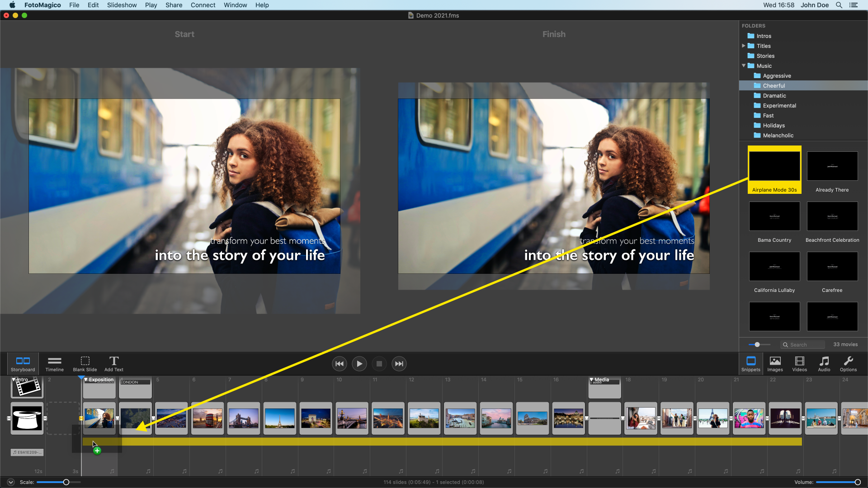Screen dimensions: 868x488
Task: Start slideshow playback
Action: [359, 364]
